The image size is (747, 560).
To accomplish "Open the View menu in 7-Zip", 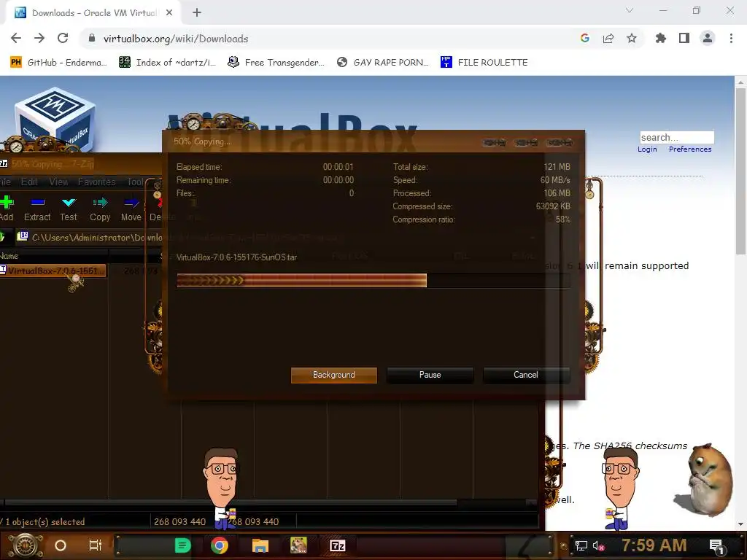I will point(58,182).
